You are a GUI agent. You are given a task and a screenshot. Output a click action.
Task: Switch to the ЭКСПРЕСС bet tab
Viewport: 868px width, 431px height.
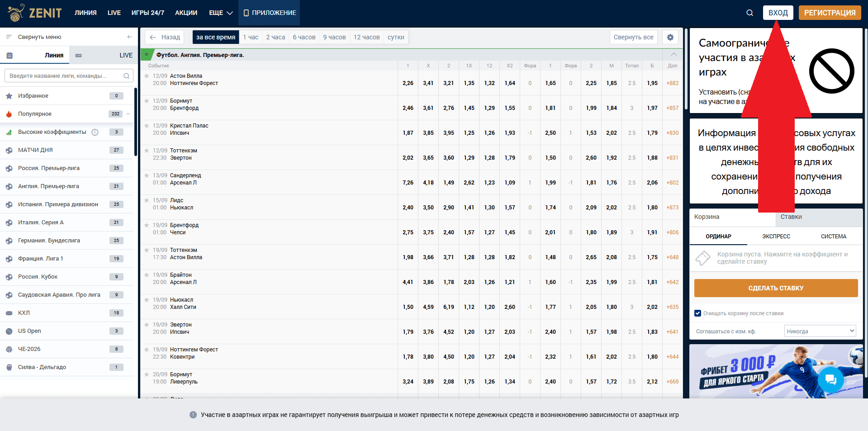776,237
